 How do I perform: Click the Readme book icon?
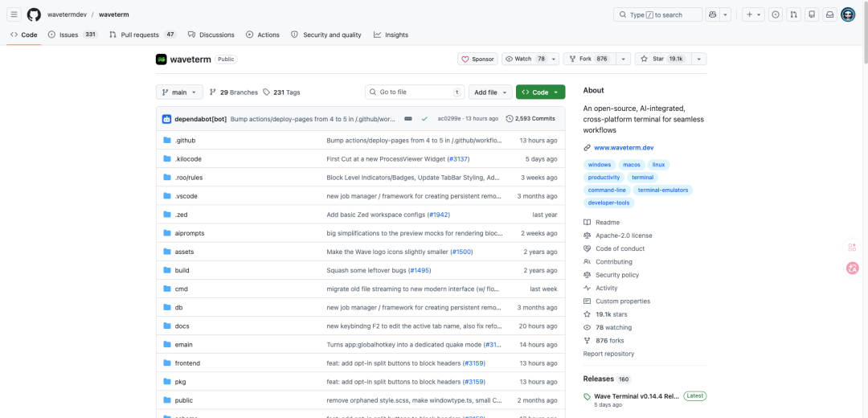588,222
